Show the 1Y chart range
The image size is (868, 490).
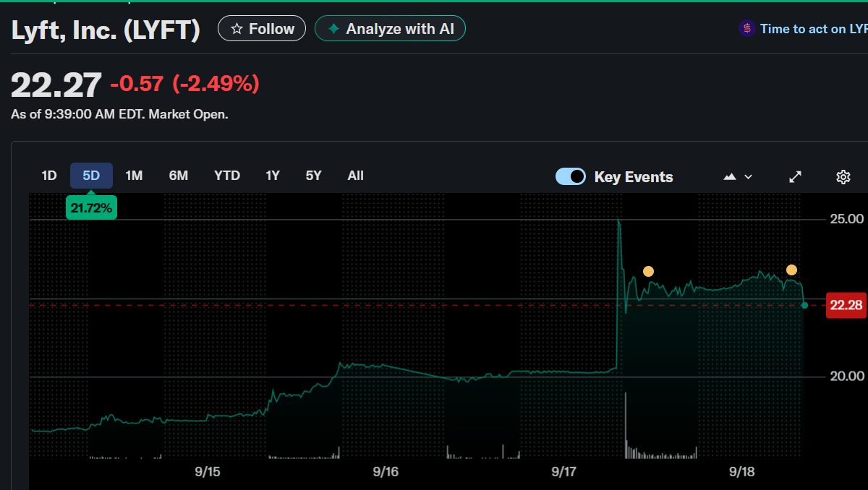(x=273, y=176)
